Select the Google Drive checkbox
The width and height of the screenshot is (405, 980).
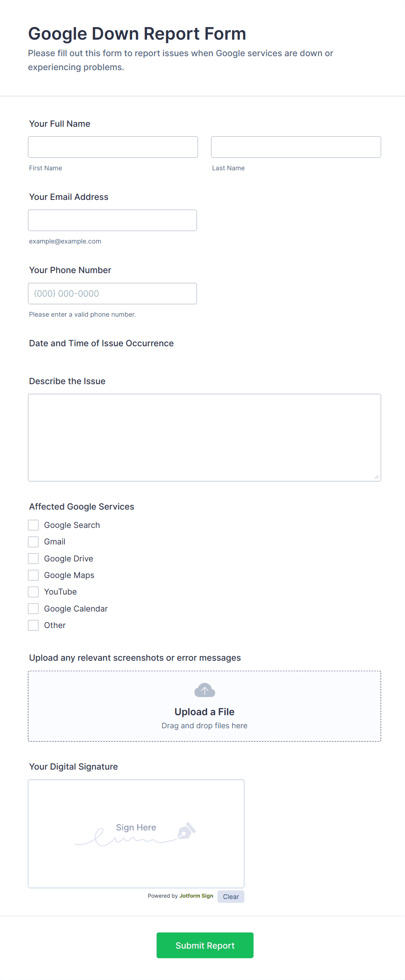point(34,559)
